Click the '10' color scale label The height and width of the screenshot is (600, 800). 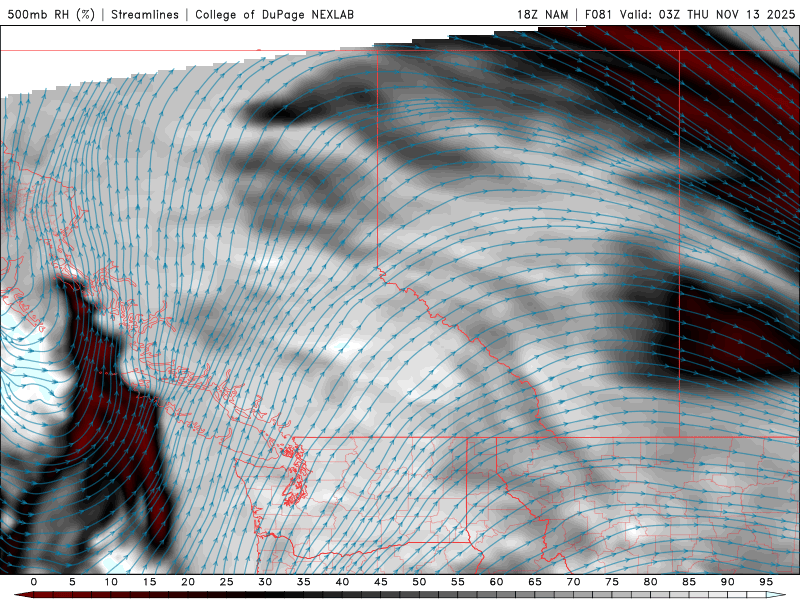(x=111, y=582)
